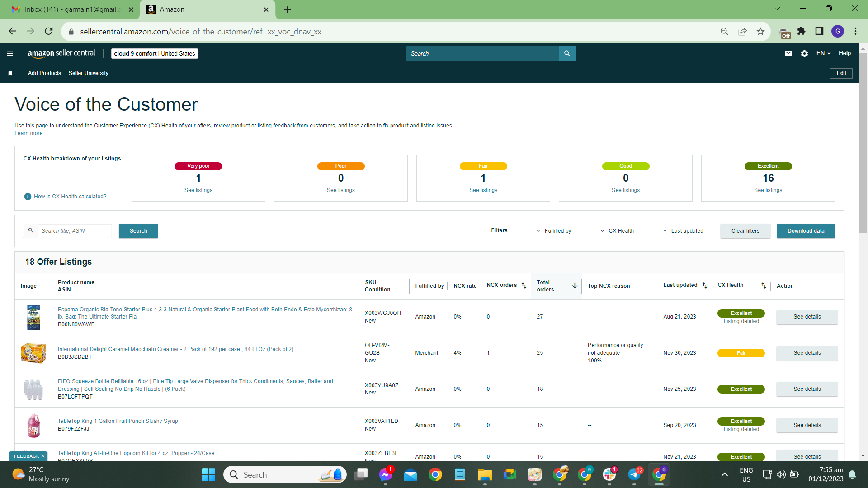Open Chrome profile avatar G
Viewport: 868px width, 488px height.
pos(838,31)
